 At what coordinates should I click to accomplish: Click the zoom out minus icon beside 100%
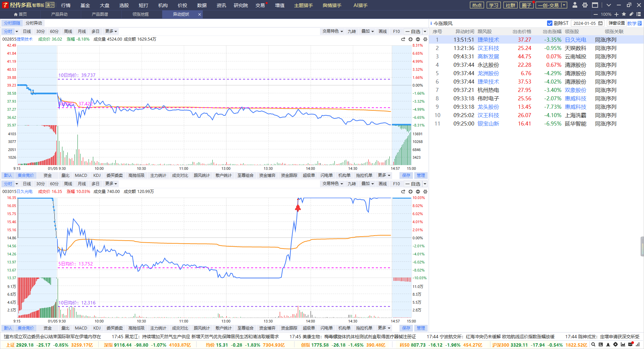coord(596,14)
